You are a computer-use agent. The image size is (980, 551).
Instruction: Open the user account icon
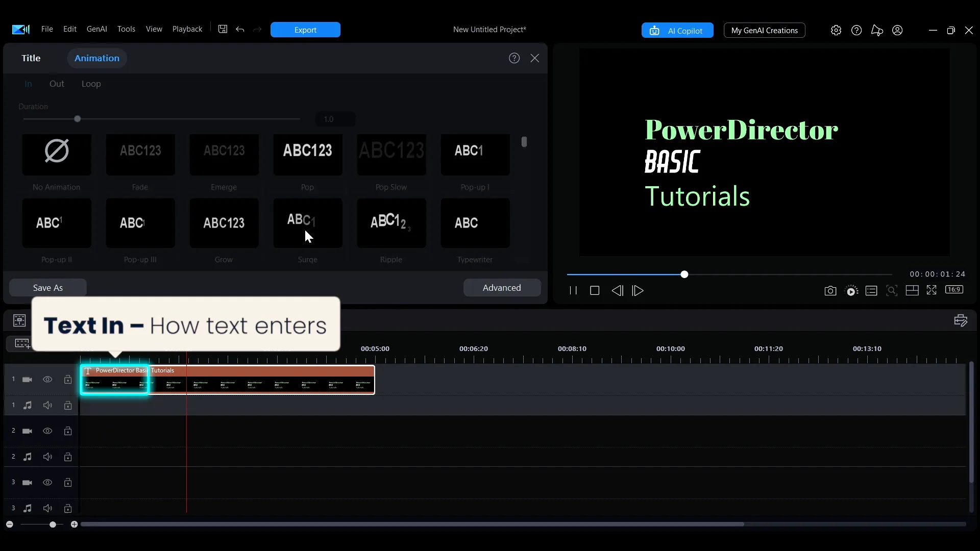897,30
